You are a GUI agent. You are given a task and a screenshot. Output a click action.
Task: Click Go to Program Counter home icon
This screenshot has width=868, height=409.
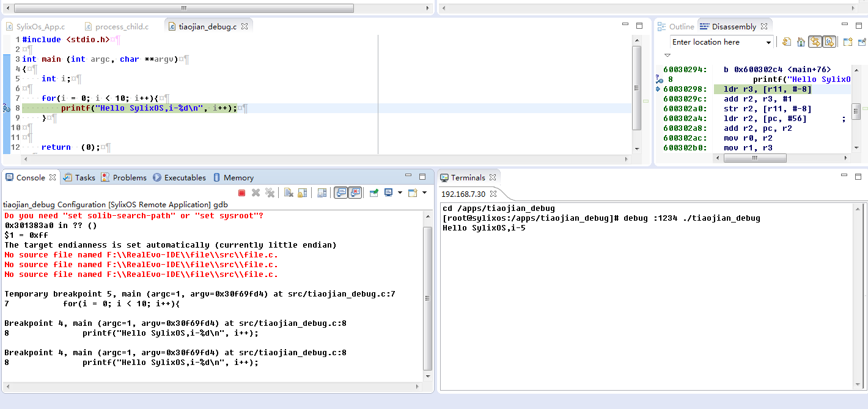(801, 42)
